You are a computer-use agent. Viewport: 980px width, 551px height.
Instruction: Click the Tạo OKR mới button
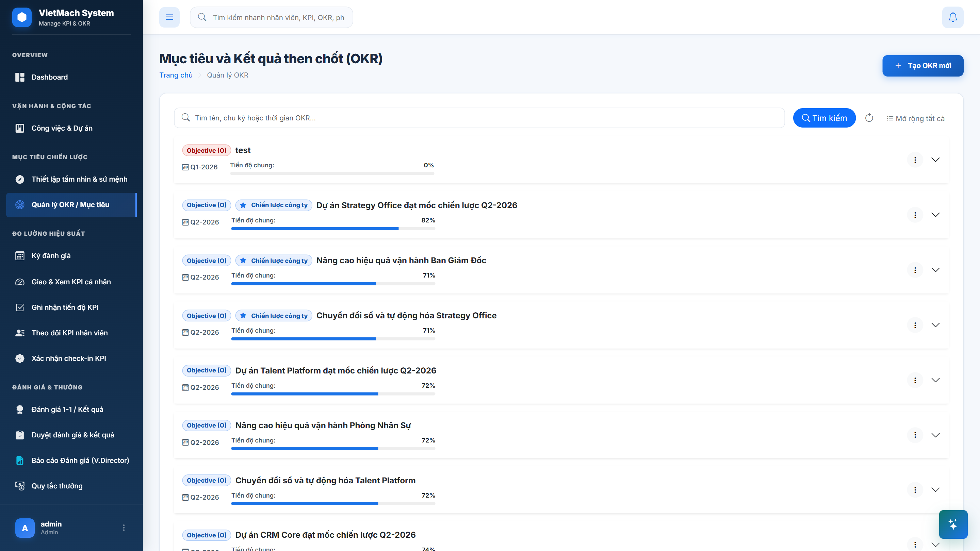922,66
